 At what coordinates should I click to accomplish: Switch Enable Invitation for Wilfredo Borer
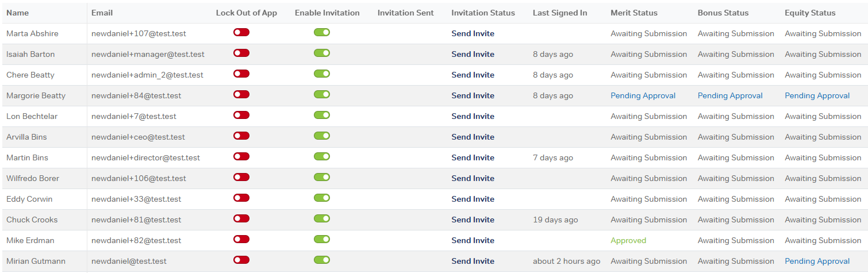(322, 178)
